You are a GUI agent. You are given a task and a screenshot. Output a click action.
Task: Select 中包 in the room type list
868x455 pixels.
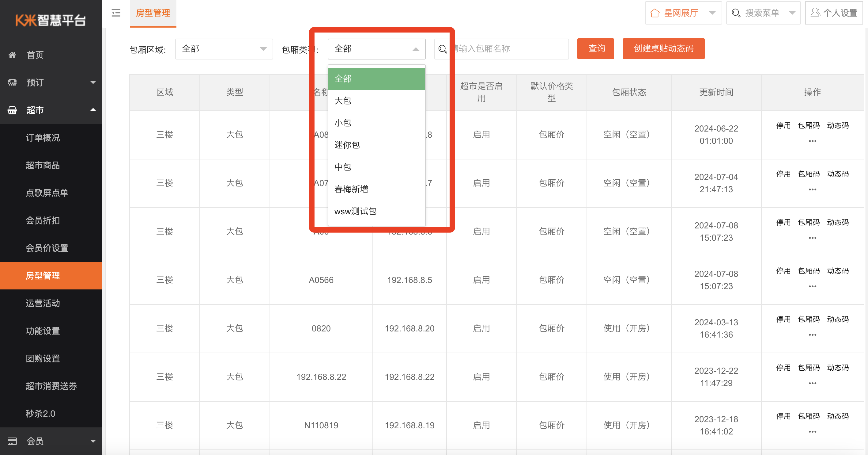click(x=376, y=167)
